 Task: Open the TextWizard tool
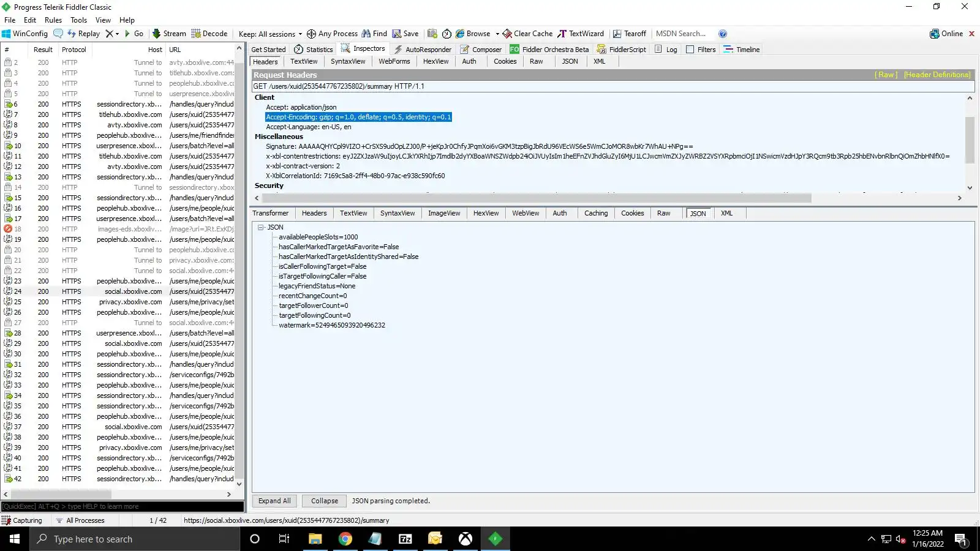(581, 34)
